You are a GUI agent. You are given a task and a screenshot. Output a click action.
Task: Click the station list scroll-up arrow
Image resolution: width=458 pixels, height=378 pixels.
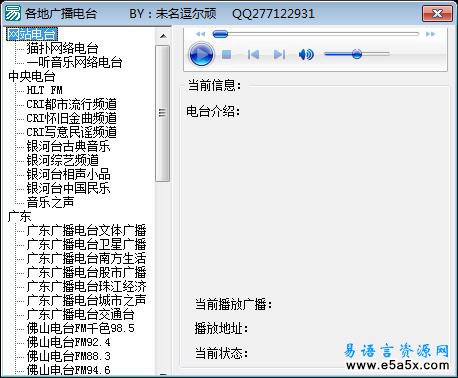pyautogui.click(x=163, y=36)
